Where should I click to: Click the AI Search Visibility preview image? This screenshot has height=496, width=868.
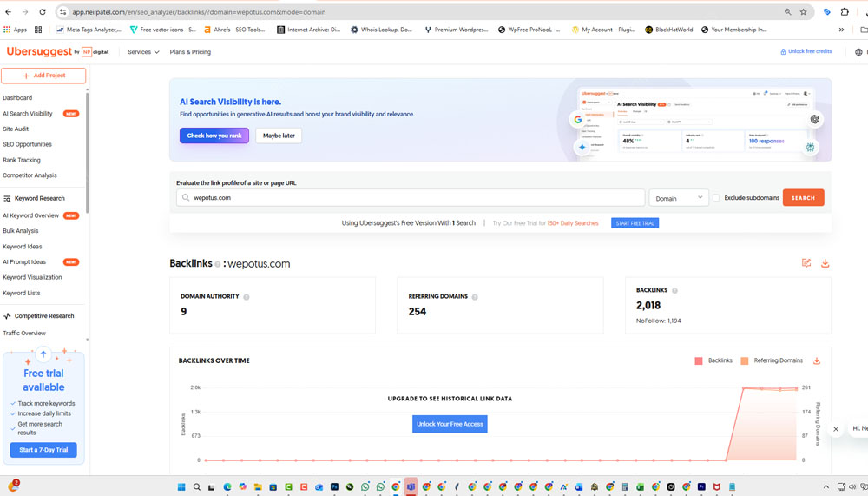(x=698, y=123)
